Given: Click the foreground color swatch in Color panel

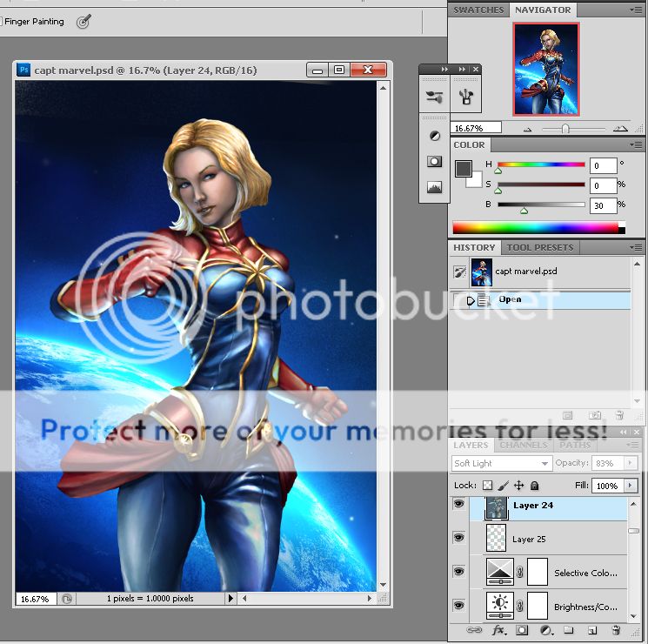Looking at the screenshot, I should (x=464, y=168).
